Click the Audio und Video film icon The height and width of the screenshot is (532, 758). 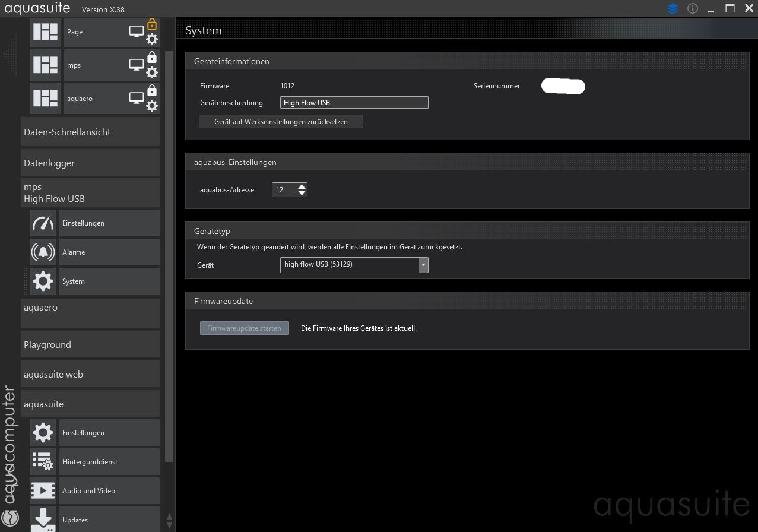[x=43, y=491]
